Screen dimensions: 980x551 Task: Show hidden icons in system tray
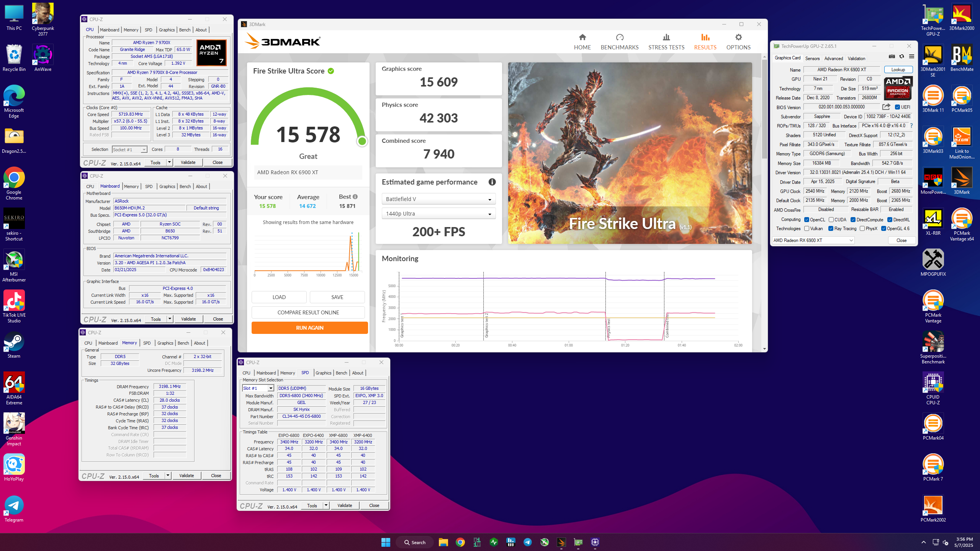click(923, 542)
